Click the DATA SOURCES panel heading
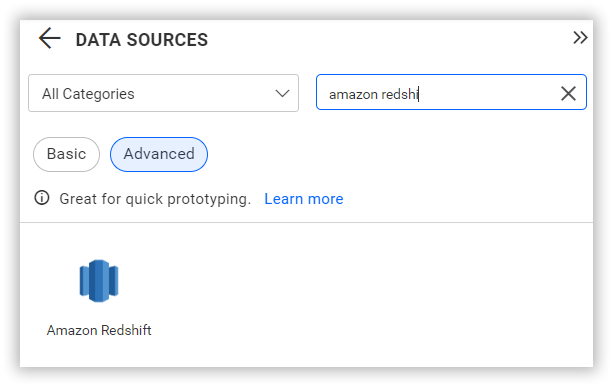This screenshot has height=387, width=613. click(142, 39)
